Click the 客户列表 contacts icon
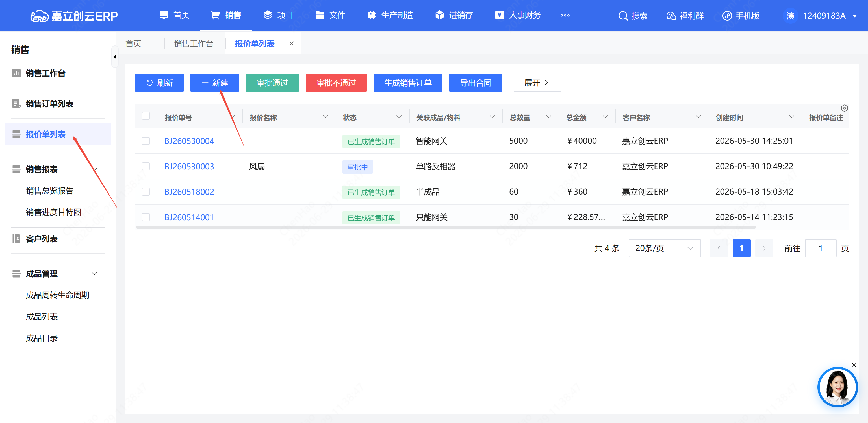Screen dimensions: 868x423 tap(16, 239)
